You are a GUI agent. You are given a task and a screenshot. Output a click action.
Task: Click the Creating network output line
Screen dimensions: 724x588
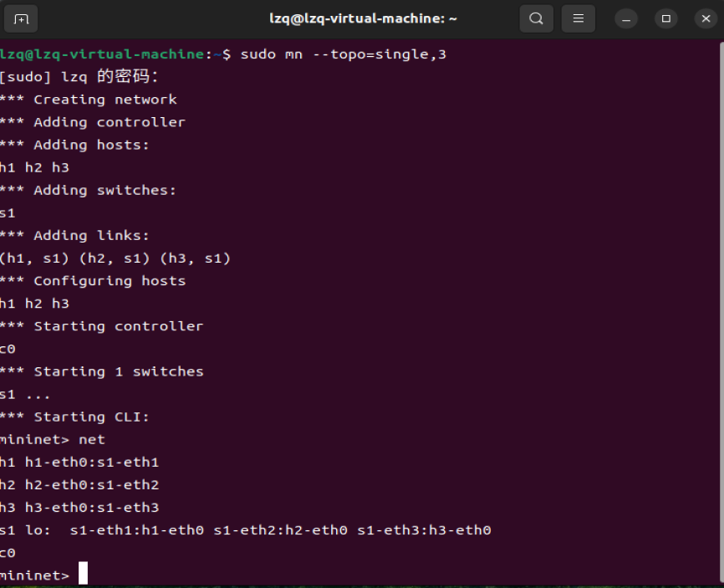tap(88, 100)
